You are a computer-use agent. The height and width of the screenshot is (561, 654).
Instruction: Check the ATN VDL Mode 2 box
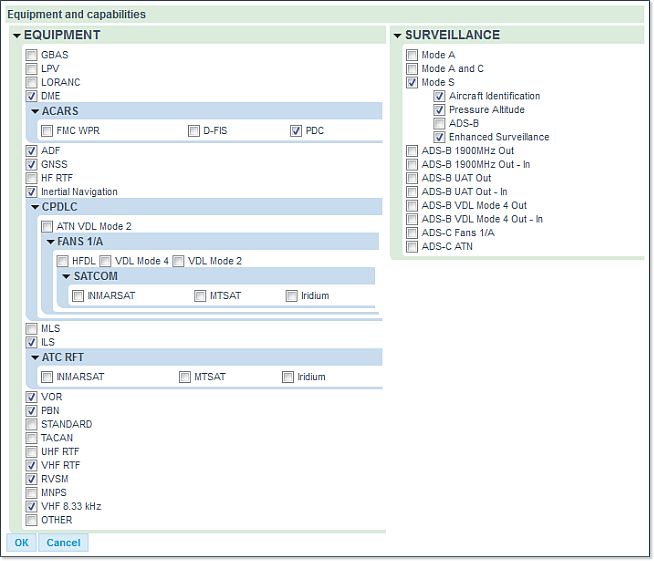click(47, 227)
